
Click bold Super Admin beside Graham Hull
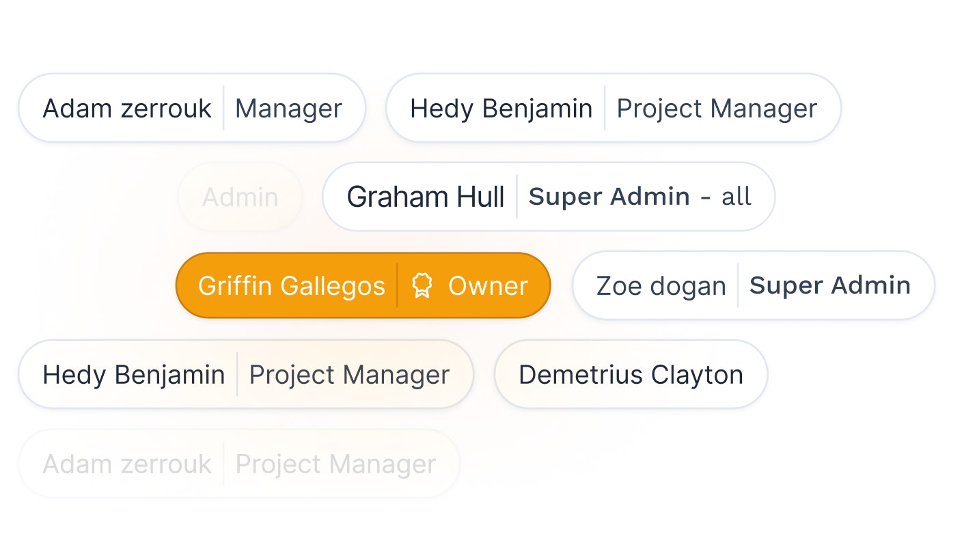(609, 197)
